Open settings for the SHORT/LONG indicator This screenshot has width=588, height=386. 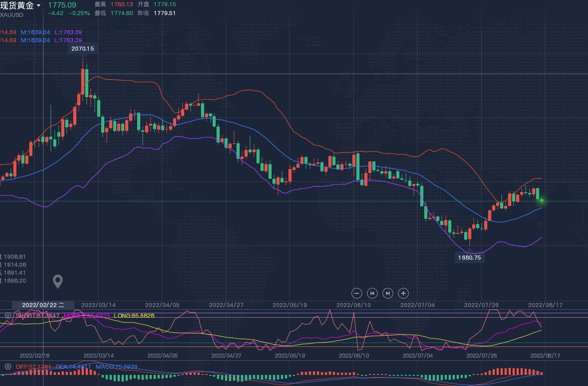8,315
